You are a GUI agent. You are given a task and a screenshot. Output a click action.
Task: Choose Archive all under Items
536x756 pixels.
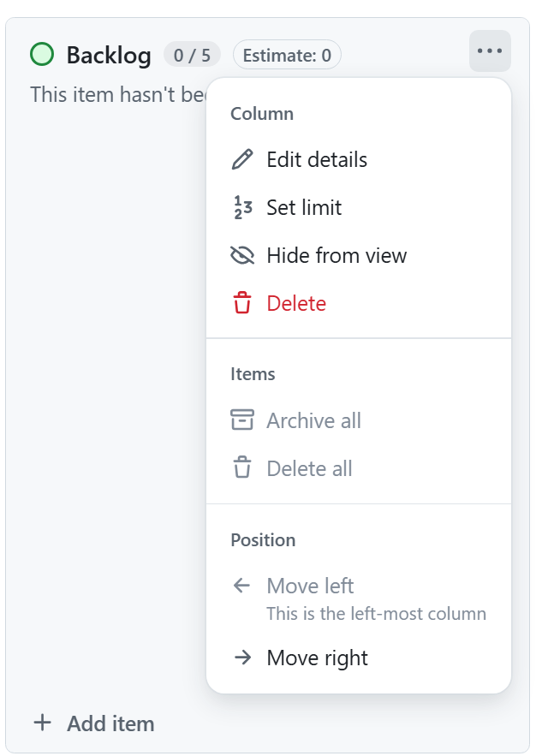[313, 420]
